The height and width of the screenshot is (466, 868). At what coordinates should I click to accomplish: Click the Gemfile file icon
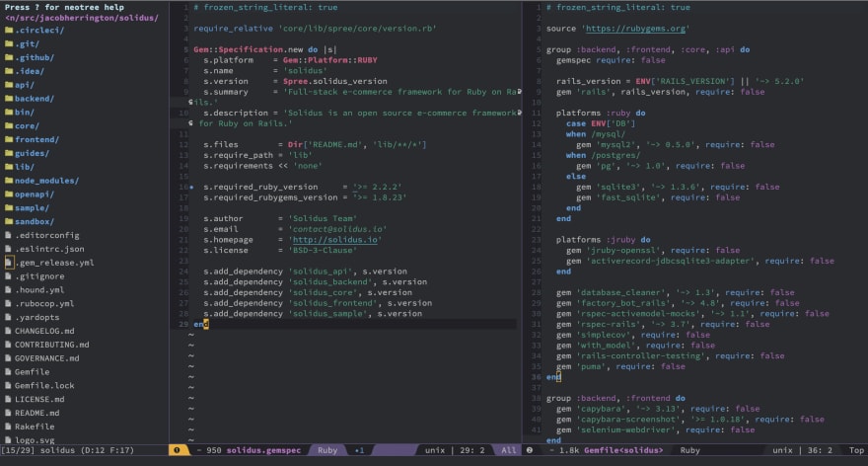8,372
